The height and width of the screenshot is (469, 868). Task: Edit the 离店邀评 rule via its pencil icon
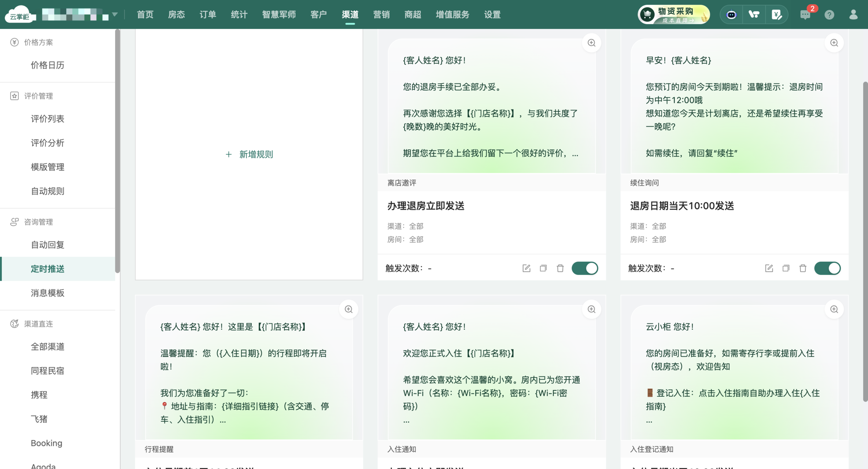click(x=526, y=268)
